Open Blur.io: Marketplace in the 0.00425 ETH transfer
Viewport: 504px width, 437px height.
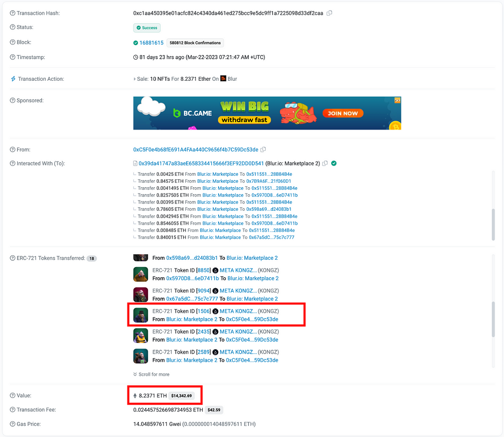pyautogui.click(x=218, y=174)
